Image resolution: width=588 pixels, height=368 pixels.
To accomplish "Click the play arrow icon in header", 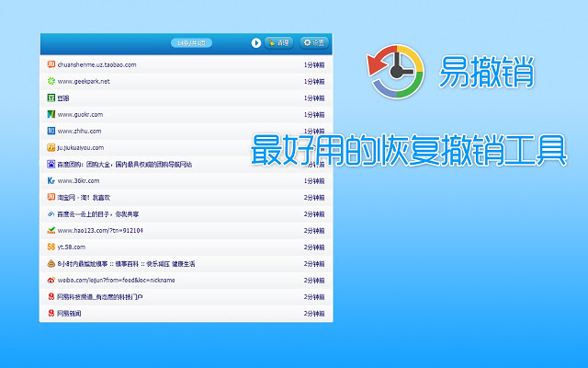I will click(x=256, y=42).
